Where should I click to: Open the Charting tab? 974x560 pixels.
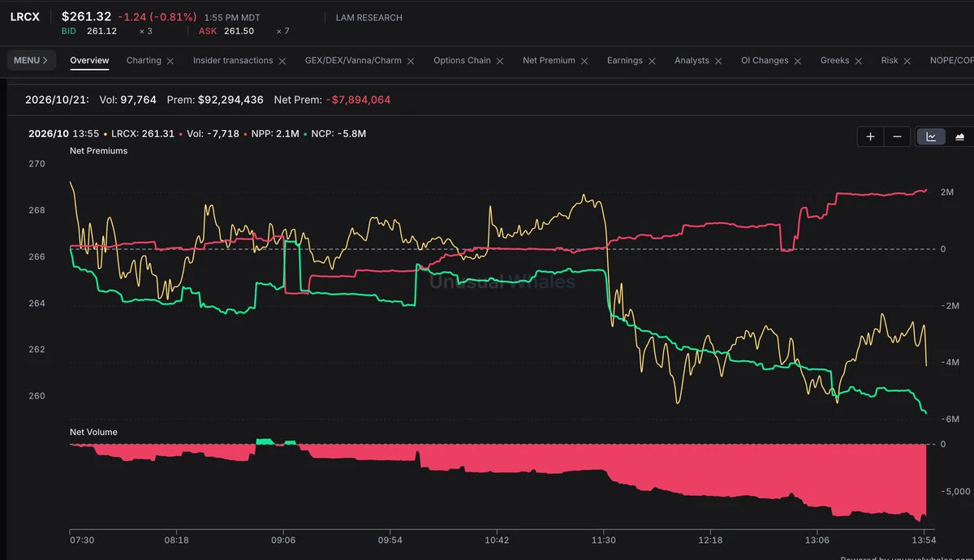(144, 60)
